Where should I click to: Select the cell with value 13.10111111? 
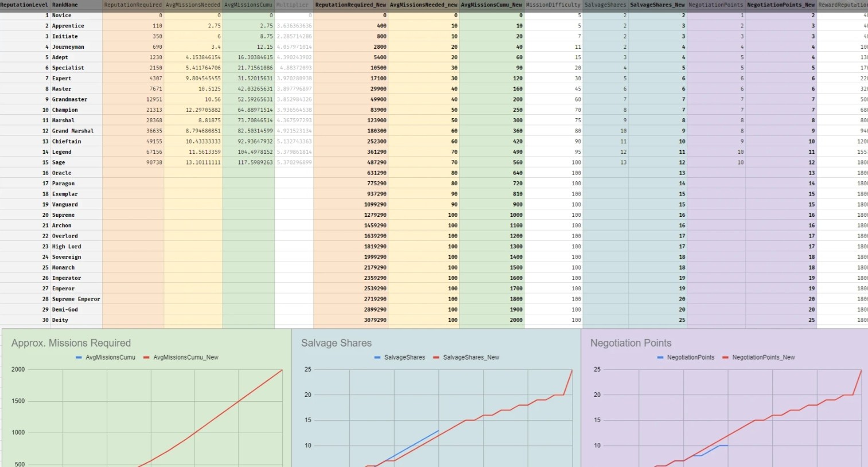pos(193,162)
